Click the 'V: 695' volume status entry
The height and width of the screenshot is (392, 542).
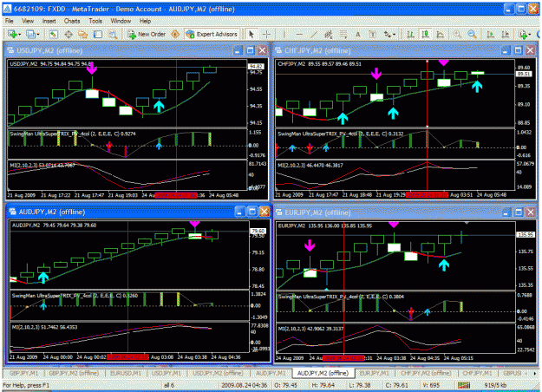click(x=430, y=385)
